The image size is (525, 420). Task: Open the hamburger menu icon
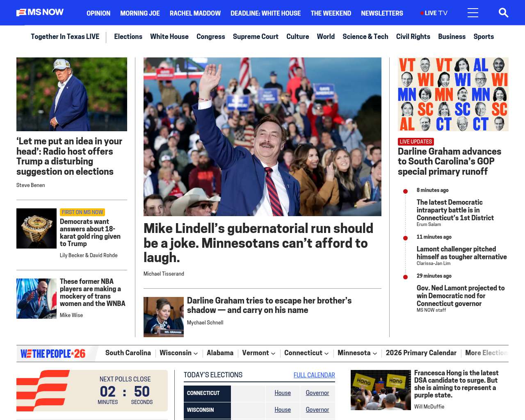click(x=473, y=13)
